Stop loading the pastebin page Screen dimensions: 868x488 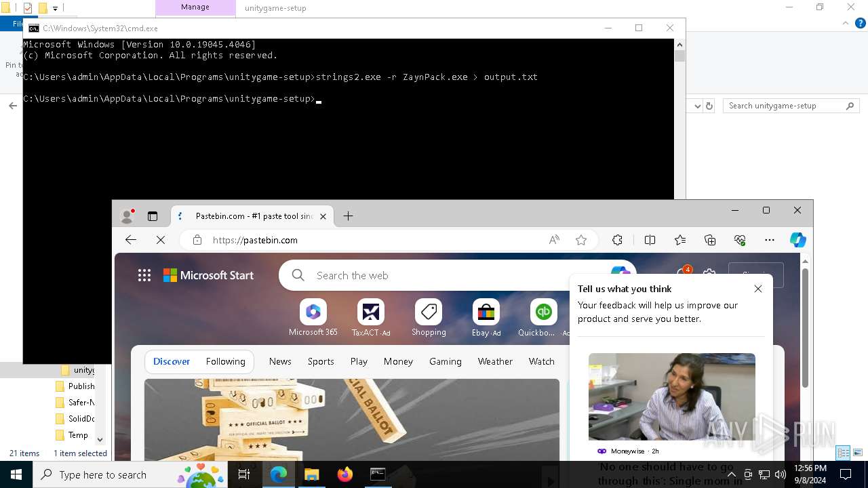tap(161, 240)
